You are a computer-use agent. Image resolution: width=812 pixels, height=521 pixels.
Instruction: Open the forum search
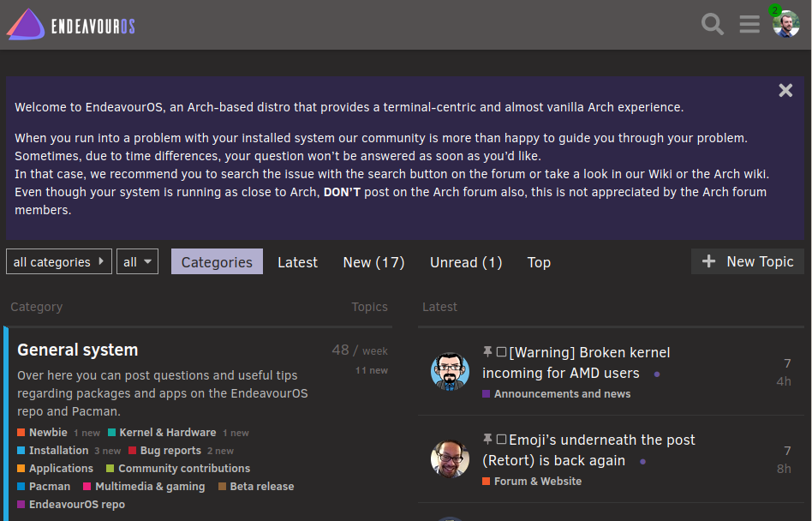click(x=713, y=24)
